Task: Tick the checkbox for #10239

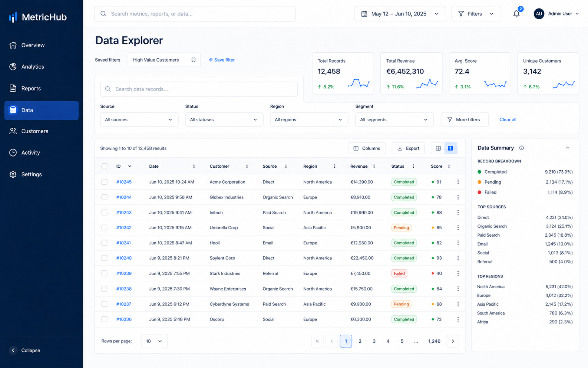Action: (x=105, y=273)
